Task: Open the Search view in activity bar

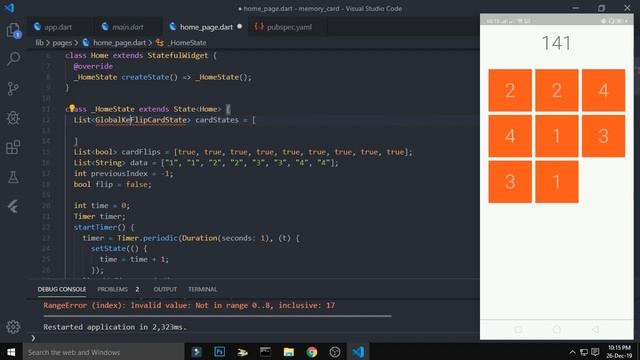Action: 13,59
